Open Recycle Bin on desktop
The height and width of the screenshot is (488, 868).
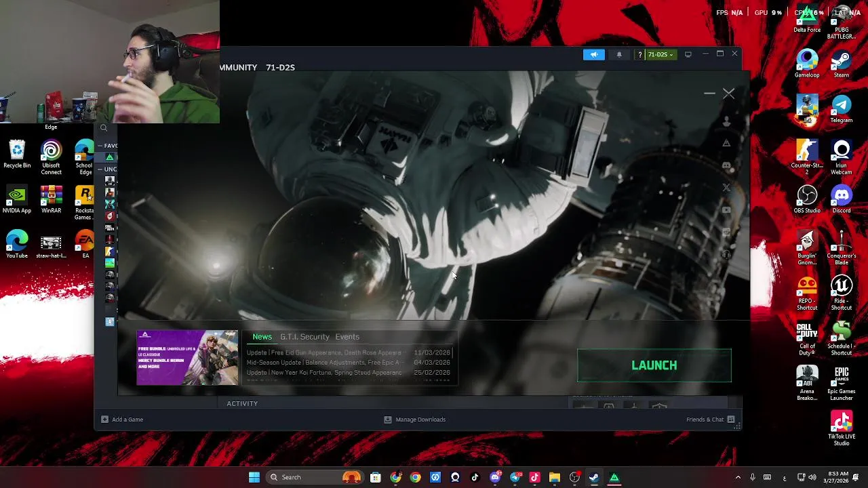[17, 154]
